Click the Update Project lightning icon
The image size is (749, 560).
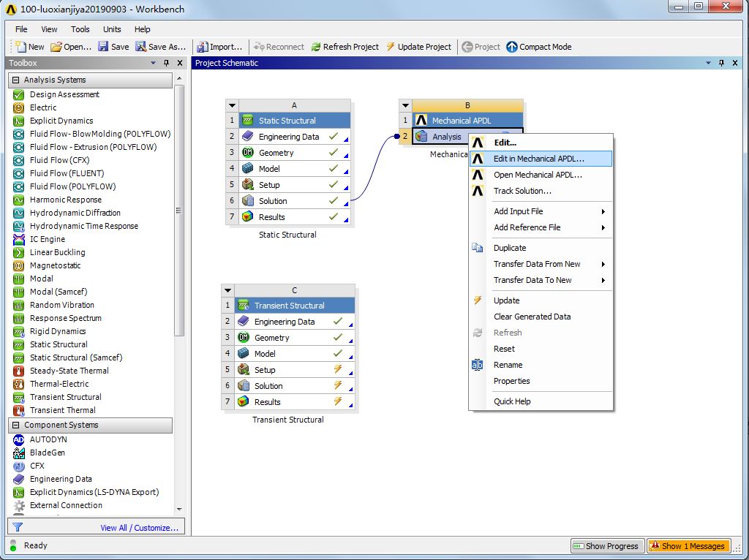point(391,46)
